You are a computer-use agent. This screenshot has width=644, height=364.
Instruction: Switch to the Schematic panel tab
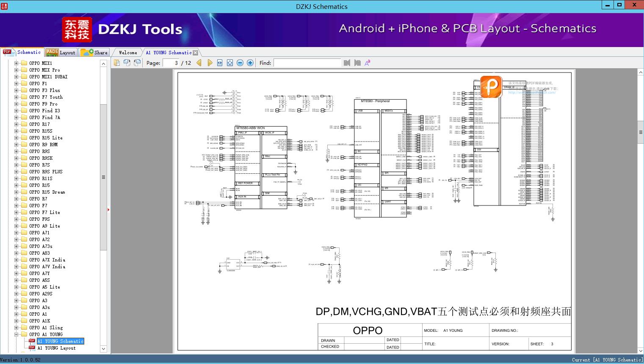coord(22,52)
